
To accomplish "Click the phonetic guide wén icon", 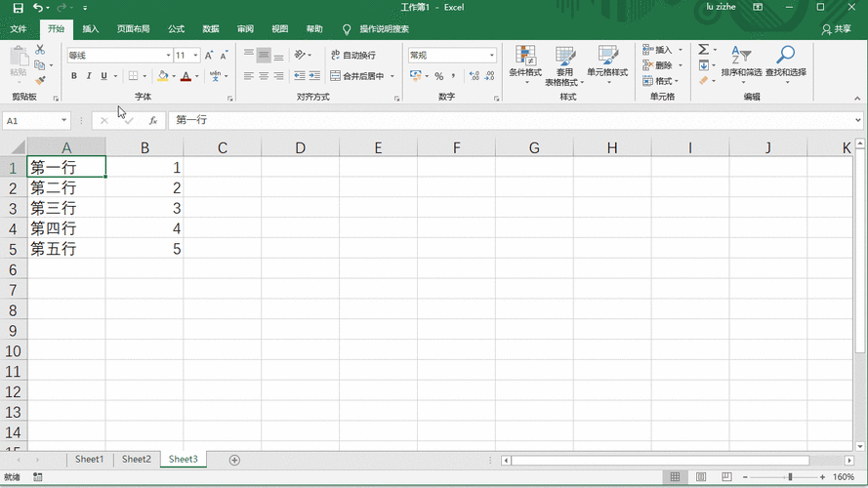I will (x=216, y=76).
